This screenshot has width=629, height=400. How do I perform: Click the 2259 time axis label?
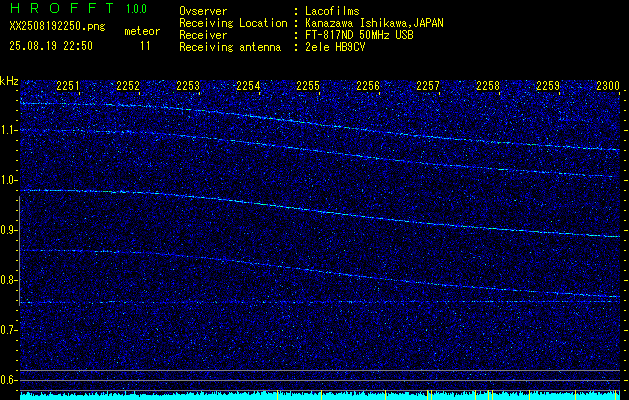548,86
